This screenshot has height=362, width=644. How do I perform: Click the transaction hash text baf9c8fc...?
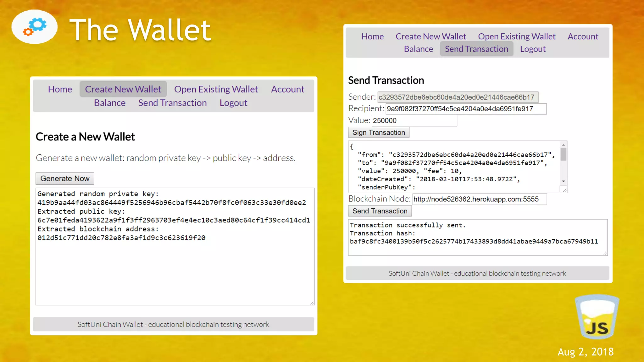pos(474,241)
